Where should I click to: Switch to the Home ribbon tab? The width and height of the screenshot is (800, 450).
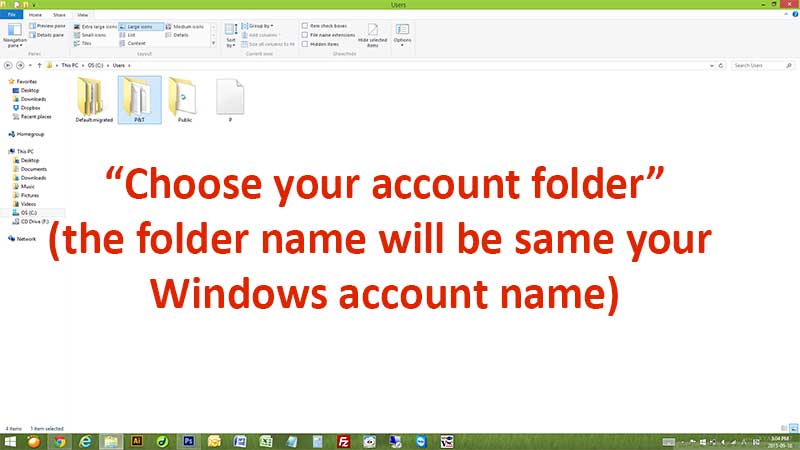[x=35, y=15]
